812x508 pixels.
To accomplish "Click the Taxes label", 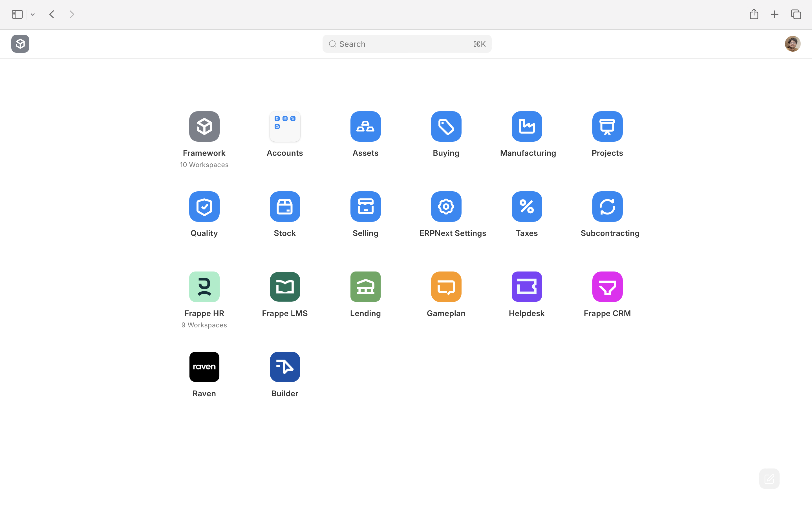I will click(526, 233).
